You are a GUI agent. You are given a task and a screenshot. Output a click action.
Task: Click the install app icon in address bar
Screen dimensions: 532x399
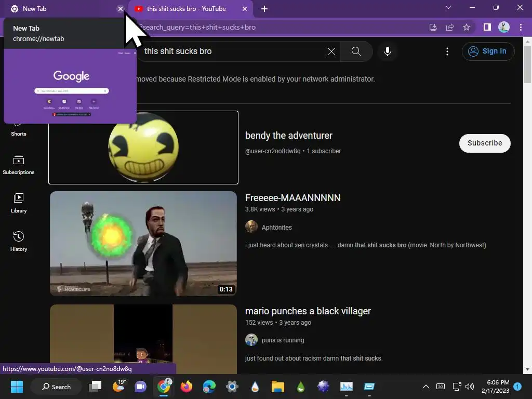(433, 27)
